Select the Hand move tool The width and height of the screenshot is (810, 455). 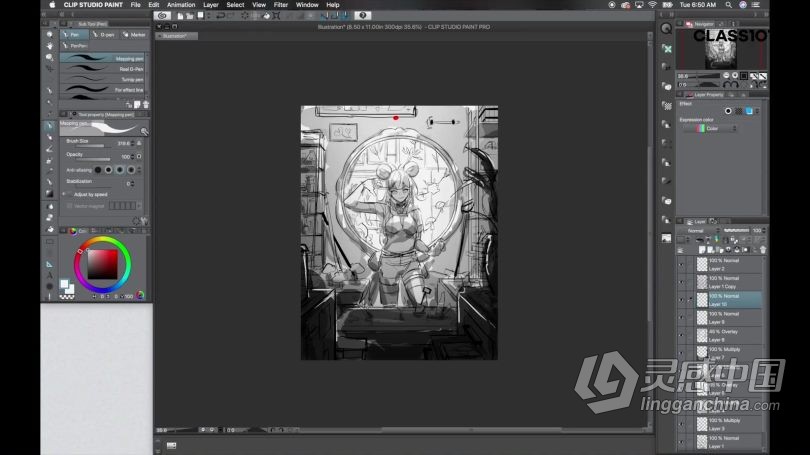(50, 46)
